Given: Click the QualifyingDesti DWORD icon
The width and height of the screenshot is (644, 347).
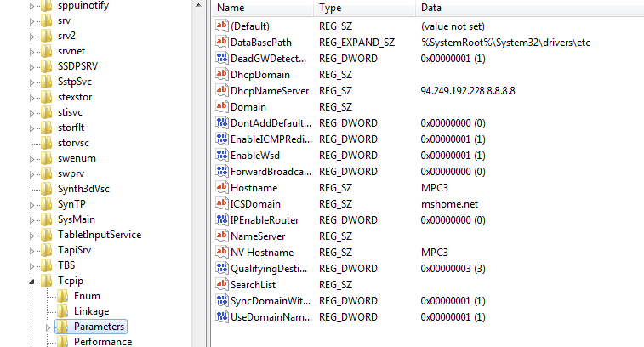Looking at the screenshot, I should point(222,268).
